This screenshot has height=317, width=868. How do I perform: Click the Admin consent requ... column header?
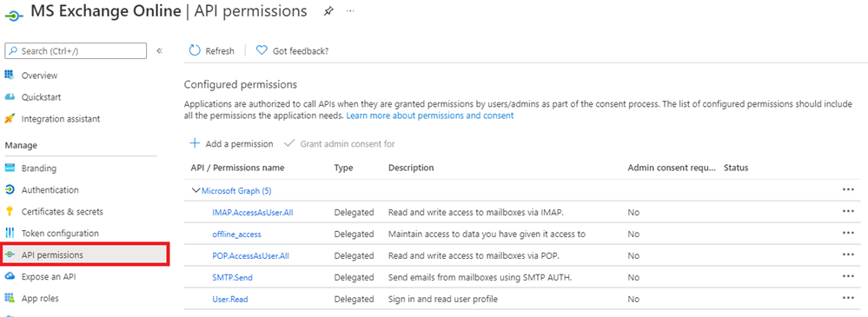(x=672, y=168)
